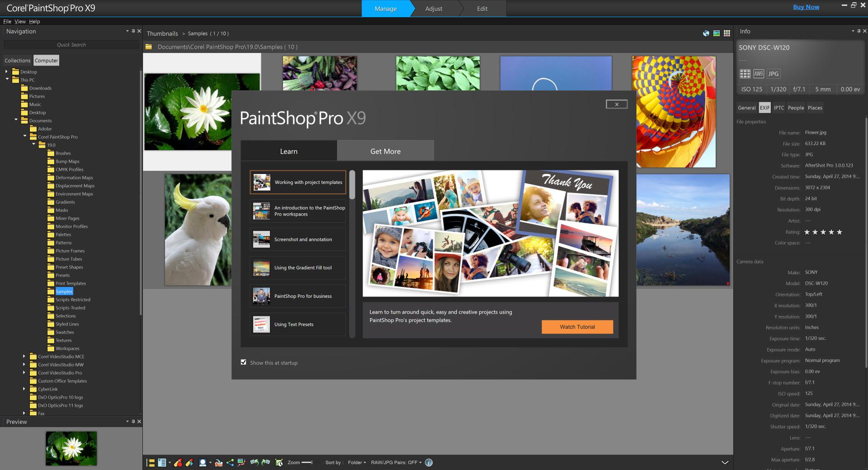Open the View menu
This screenshot has height=470, width=868.
[20, 21]
